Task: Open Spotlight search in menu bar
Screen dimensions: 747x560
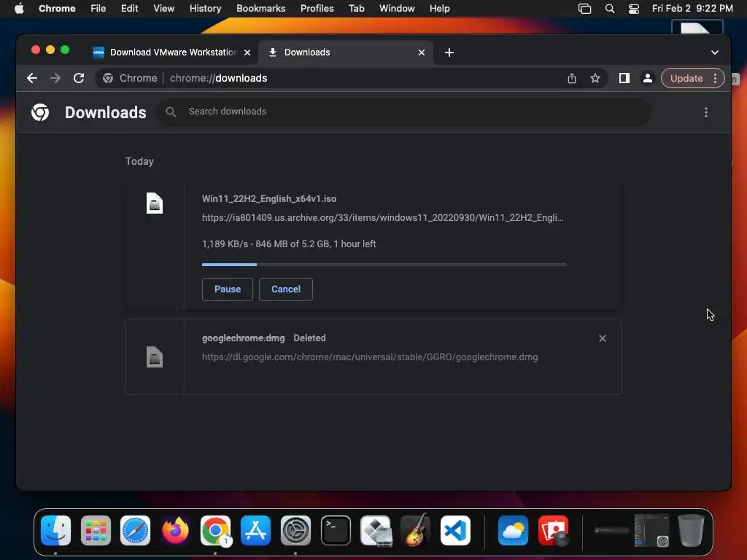Action: coord(610,9)
